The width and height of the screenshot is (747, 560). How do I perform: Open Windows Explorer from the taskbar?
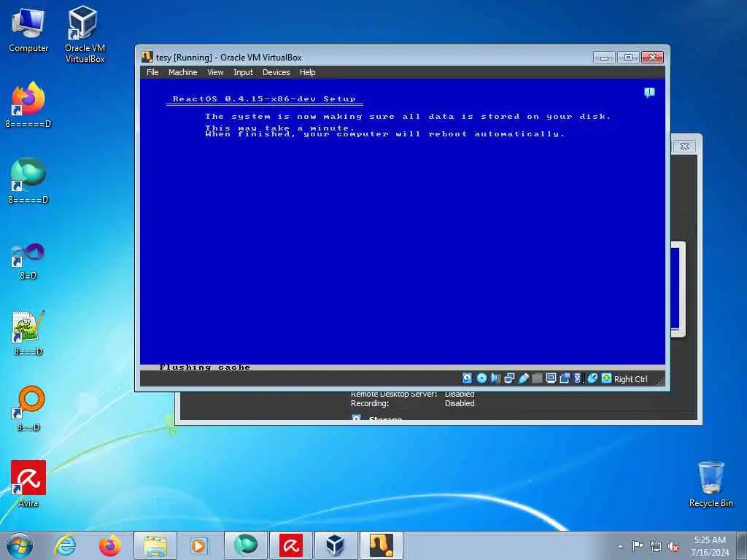(x=155, y=545)
